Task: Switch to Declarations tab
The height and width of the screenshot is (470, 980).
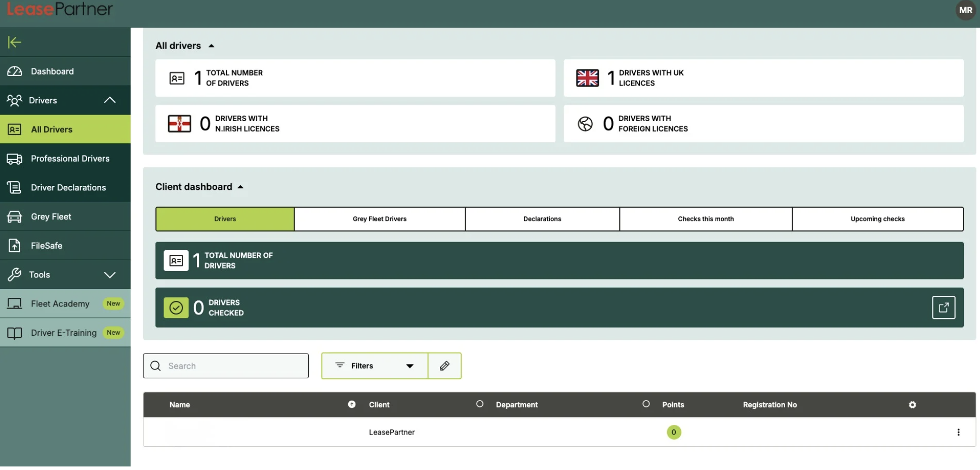Action: (x=542, y=219)
